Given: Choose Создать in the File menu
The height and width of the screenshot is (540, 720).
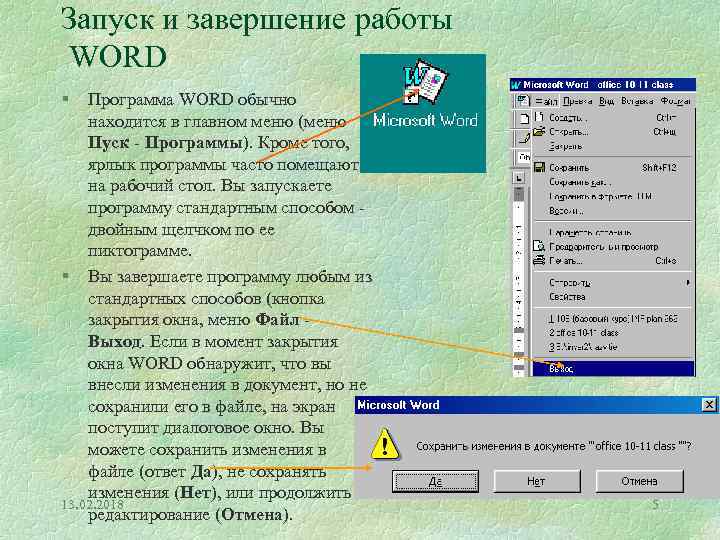Looking at the screenshot, I should tap(613, 118).
